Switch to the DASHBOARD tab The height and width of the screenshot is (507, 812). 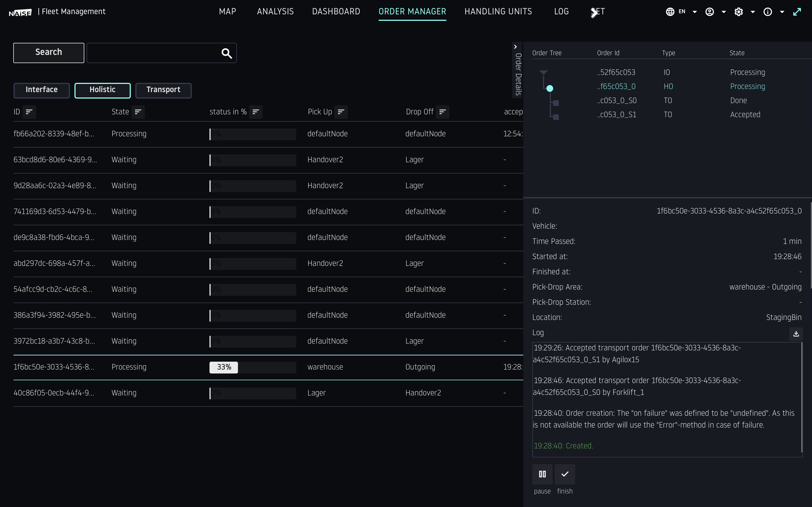click(336, 11)
